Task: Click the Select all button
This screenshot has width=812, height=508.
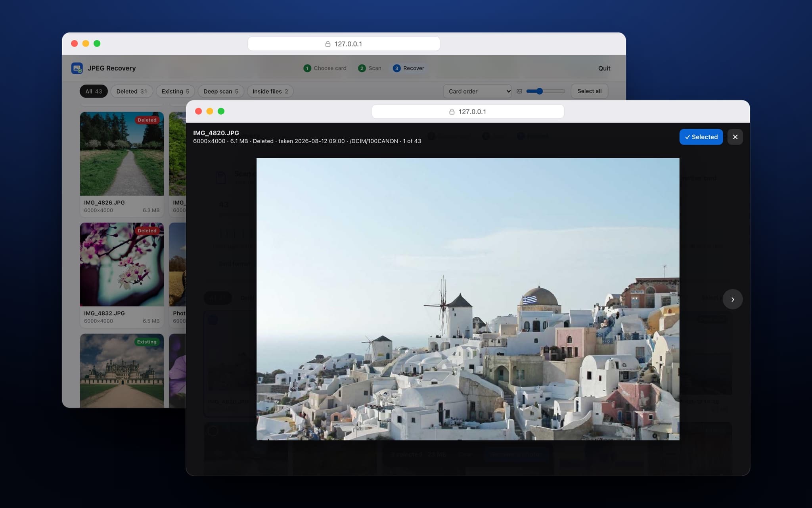Action: pos(589,91)
